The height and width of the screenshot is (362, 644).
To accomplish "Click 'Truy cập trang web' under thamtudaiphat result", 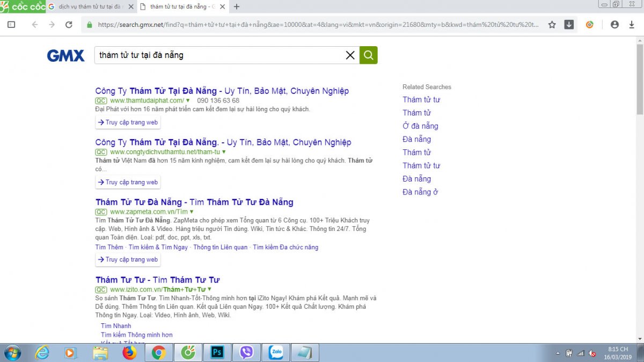I will coord(128,122).
